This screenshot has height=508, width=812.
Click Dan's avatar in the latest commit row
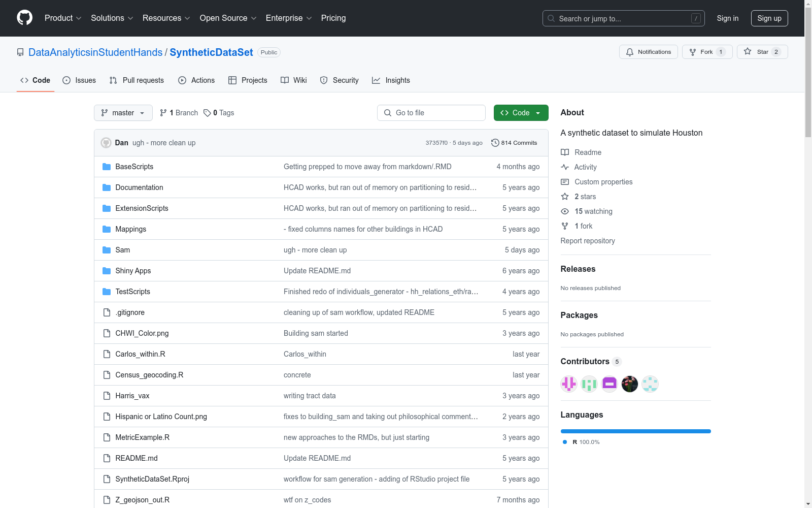[106, 143]
